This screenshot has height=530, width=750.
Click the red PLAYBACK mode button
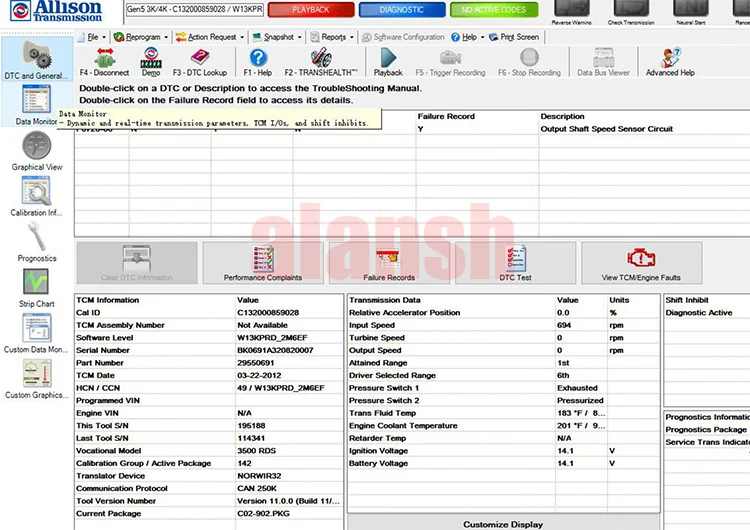coord(311,10)
